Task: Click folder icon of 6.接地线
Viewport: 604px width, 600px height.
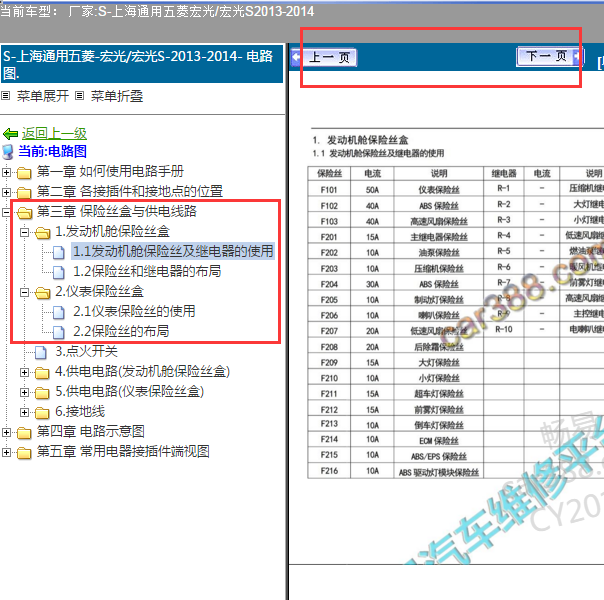Action: (42, 413)
